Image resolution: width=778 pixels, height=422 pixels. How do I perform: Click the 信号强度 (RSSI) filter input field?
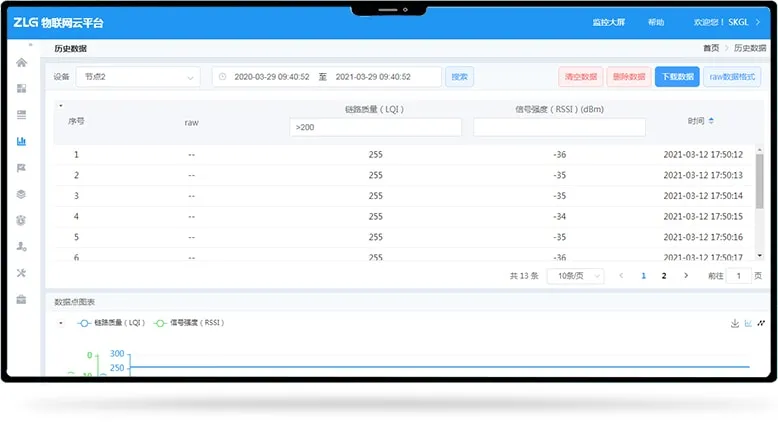click(x=559, y=128)
